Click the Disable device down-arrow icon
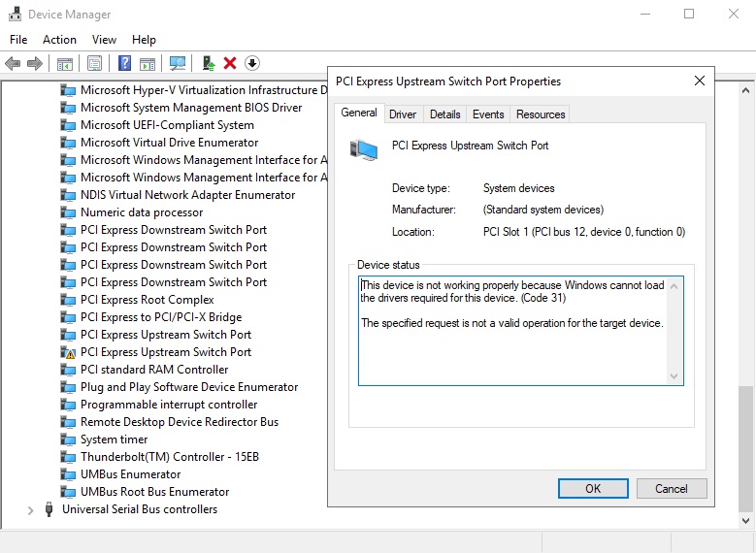 click(x=252, y=63)
